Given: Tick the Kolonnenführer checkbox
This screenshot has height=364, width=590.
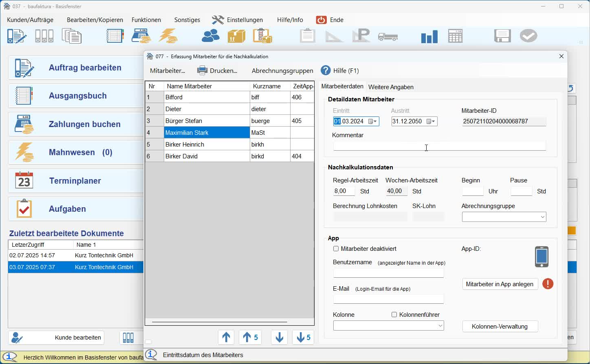Looking at the screenshot, I should (x=394, y=315).
